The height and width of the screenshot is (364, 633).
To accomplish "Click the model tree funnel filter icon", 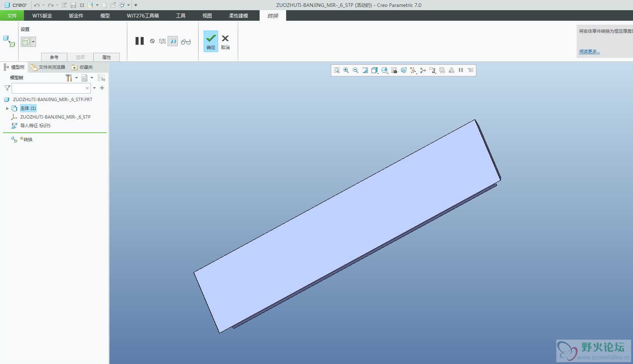I will tap(7, 88).
